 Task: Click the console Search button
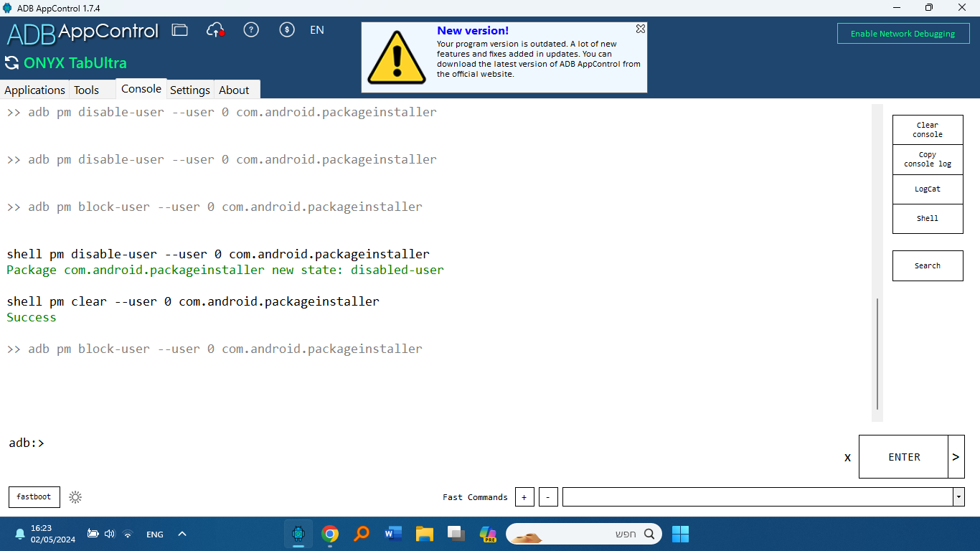coord(928,265)
